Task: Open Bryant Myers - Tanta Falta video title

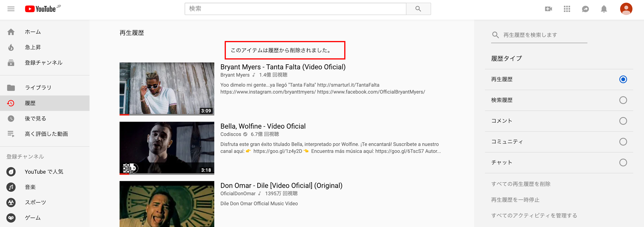Action: [283, 67]
